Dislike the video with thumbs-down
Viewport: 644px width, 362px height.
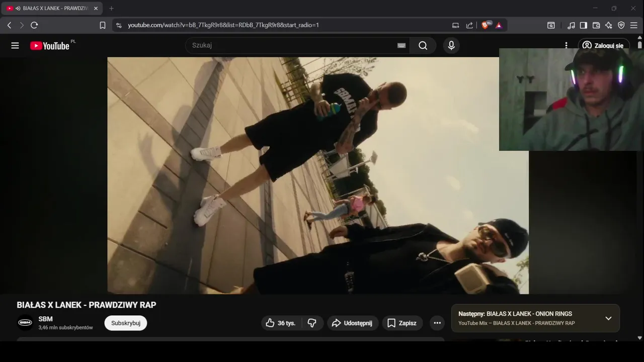(312, 323)
